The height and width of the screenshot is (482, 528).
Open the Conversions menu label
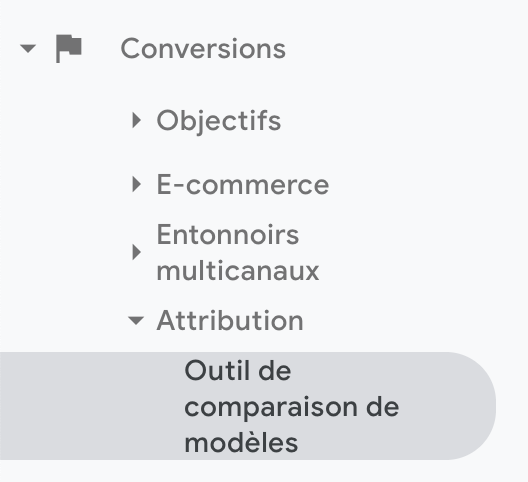(203, 49)
